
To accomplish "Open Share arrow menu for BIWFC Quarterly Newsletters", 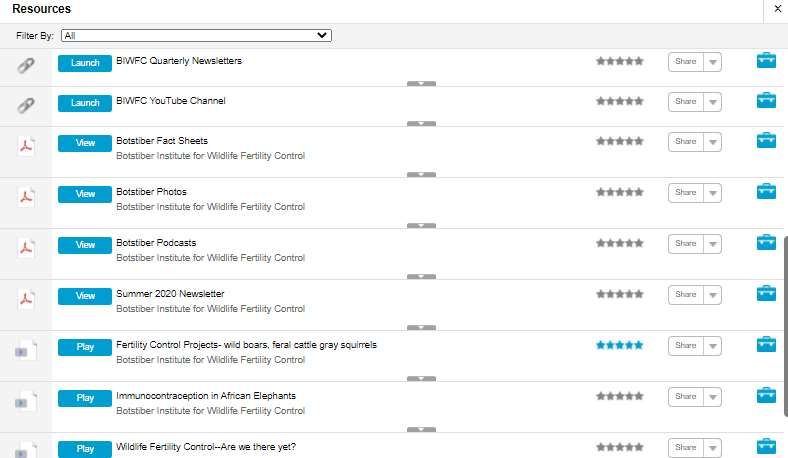I will 713,62.
